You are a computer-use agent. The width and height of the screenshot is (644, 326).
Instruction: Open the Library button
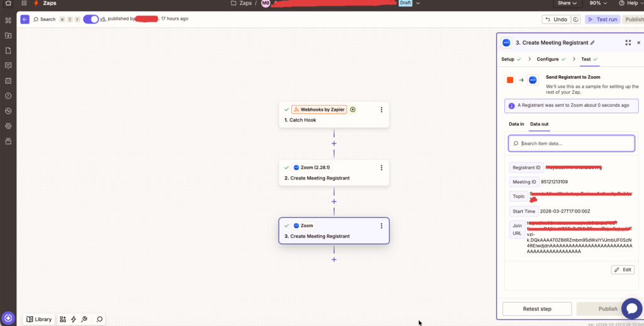coord(38,319)
